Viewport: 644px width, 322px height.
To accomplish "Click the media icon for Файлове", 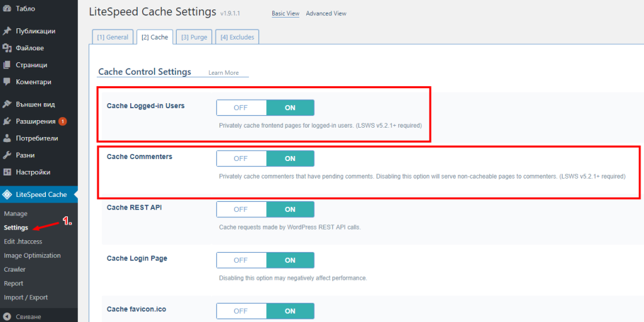I will (x=7, y=48).
